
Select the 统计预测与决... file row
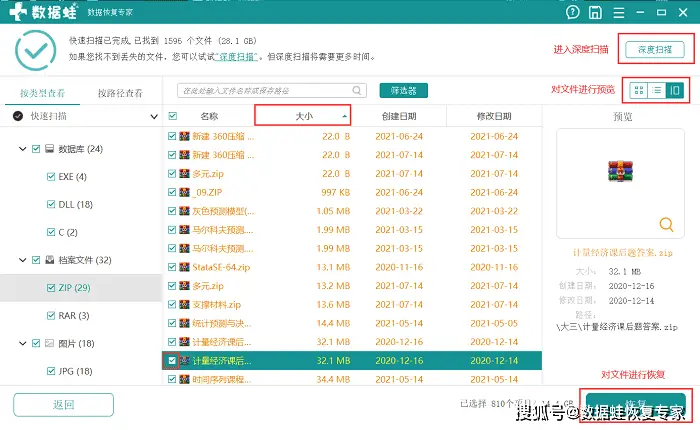pos(352,323)
